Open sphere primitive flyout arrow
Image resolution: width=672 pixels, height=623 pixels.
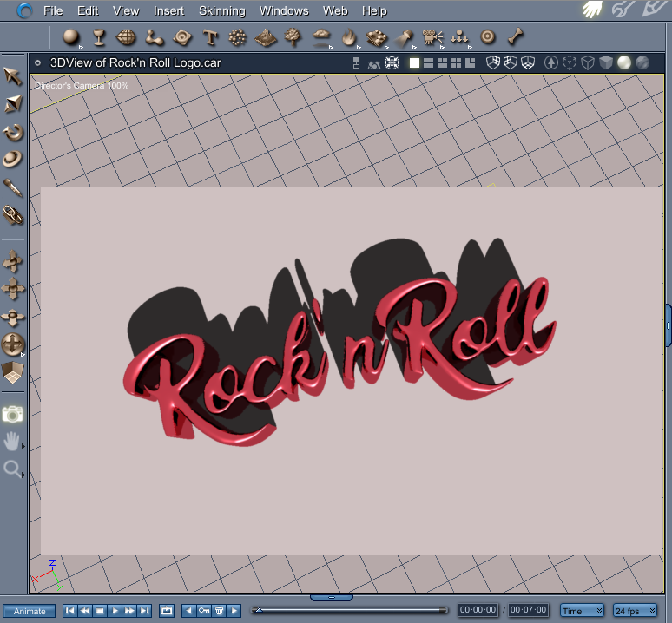coord(81,47)
